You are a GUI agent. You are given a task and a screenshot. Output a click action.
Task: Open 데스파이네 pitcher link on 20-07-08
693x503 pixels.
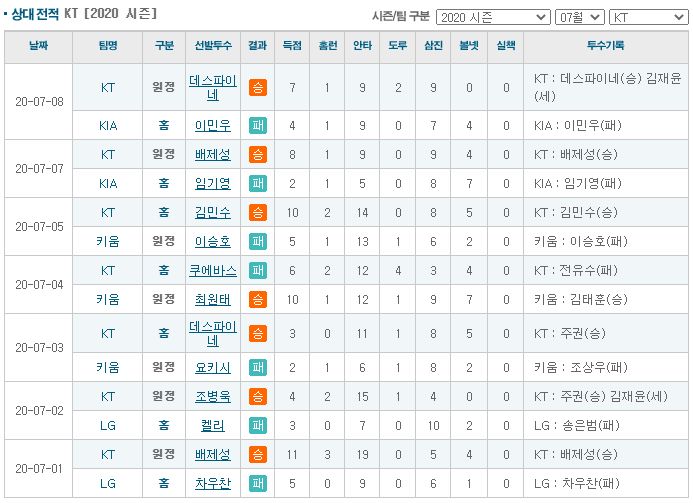point(213,88)
